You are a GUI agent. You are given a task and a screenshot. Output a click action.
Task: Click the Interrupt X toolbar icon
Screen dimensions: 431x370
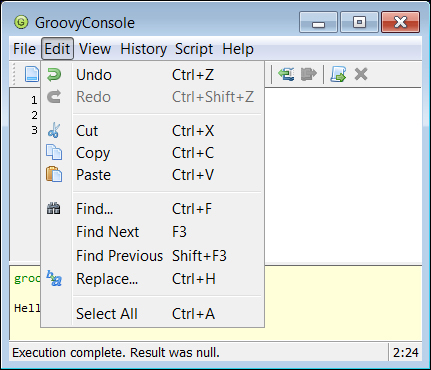(x=361, y=74)
